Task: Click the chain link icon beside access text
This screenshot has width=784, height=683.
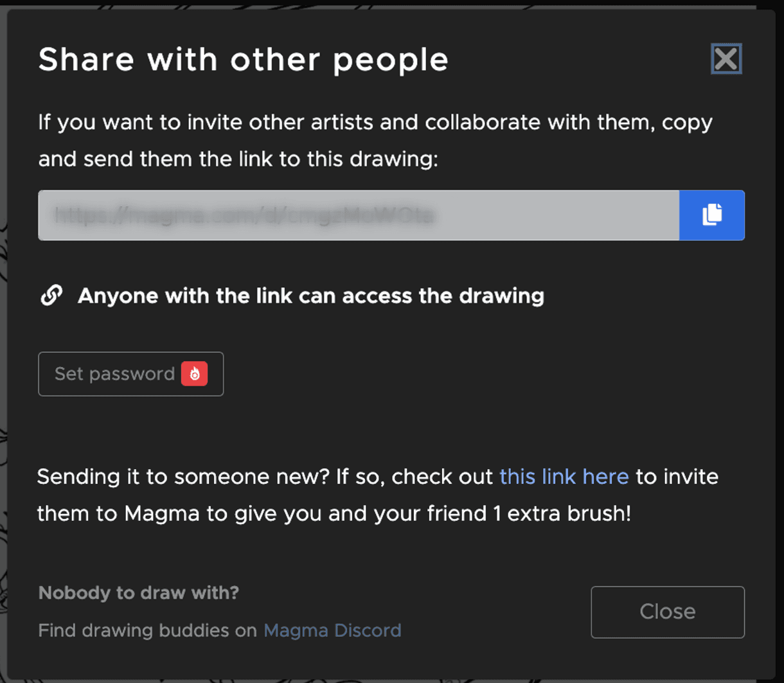Action: pos(51,296)
